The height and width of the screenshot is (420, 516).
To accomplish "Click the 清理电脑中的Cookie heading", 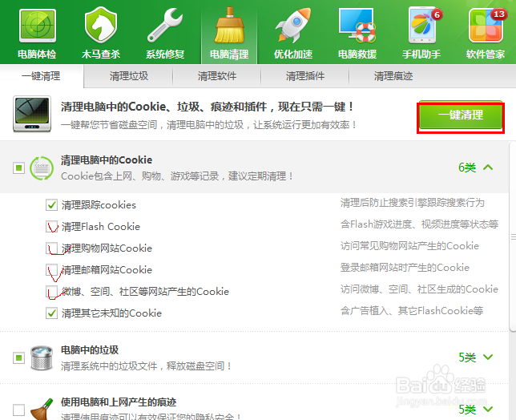I will tap(107, 160).
